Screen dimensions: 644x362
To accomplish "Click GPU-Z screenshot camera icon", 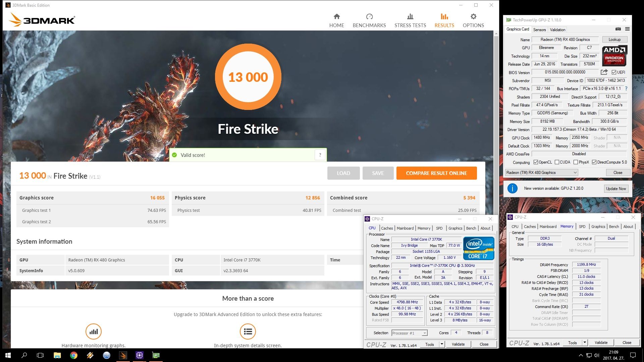I will (x=618, y=29).
